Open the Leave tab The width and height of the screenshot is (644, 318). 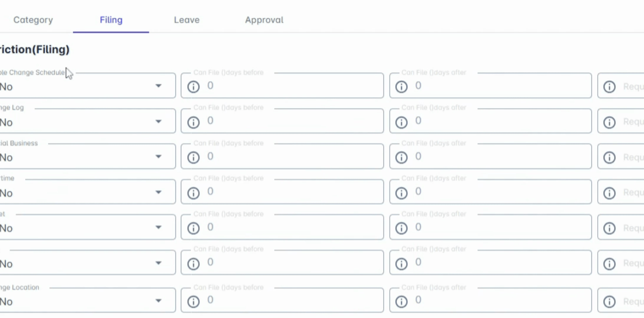coord(186,20)
